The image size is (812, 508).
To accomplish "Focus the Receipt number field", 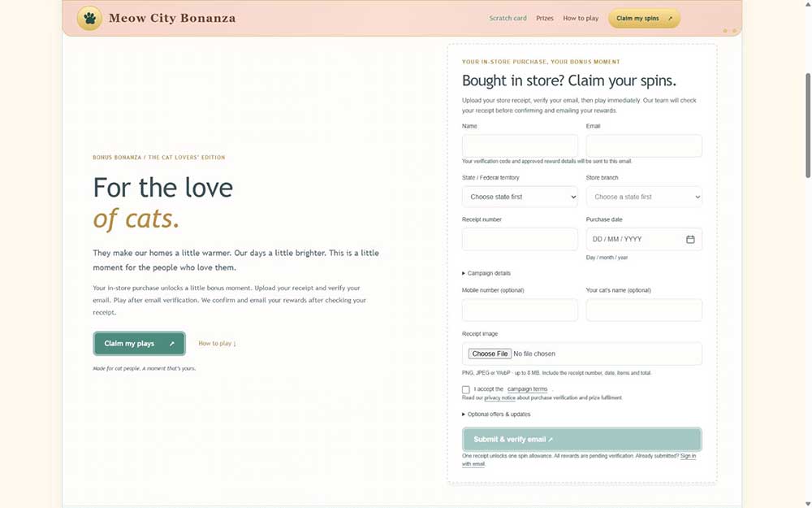I will pyautogui.click(x=520, y=239).
